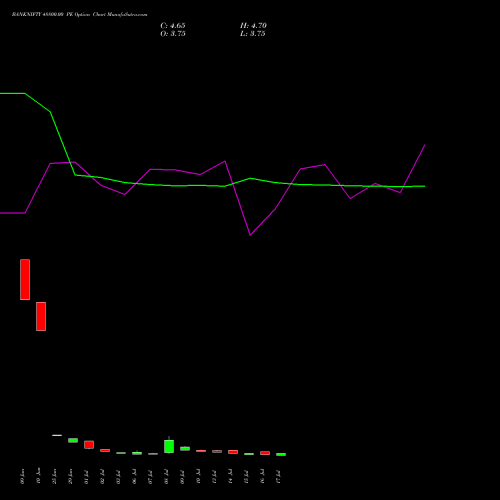Select the close value C: 4.65

click(173, 26)
